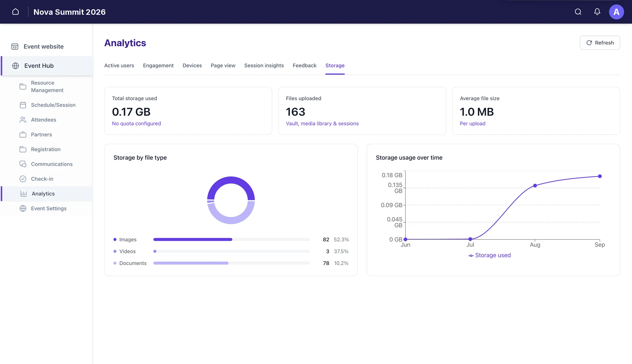The image size is (632, 364).
Task: Click the Event Hub globe icon
Action: tap(15, 66)
